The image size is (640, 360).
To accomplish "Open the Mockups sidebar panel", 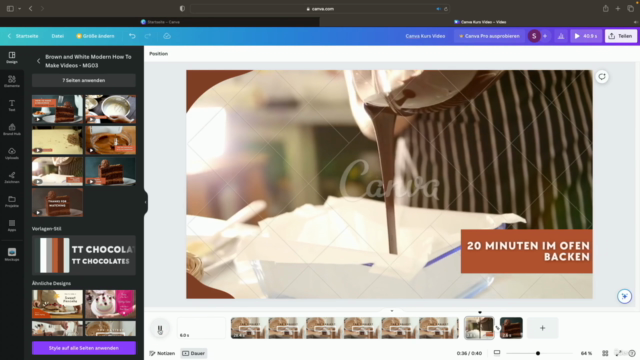I will (12, 254).
